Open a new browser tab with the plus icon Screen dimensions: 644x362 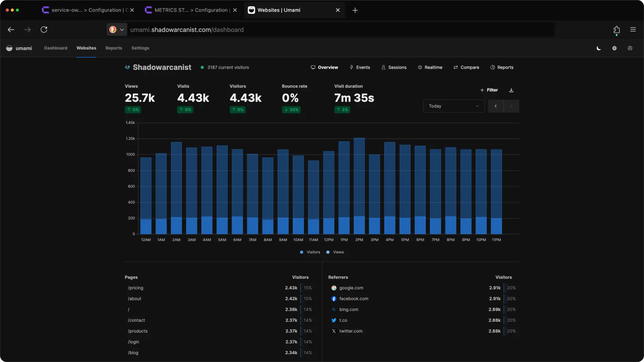355,10
